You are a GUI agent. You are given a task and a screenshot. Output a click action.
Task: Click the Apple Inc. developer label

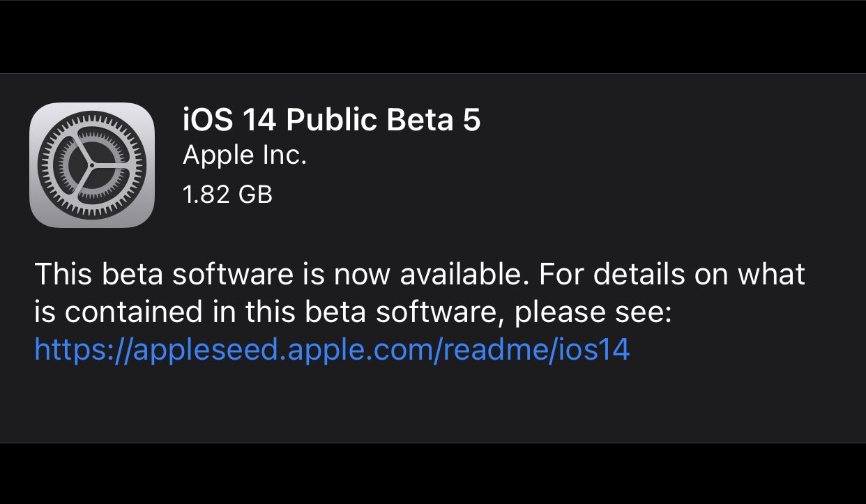point(245,155)
